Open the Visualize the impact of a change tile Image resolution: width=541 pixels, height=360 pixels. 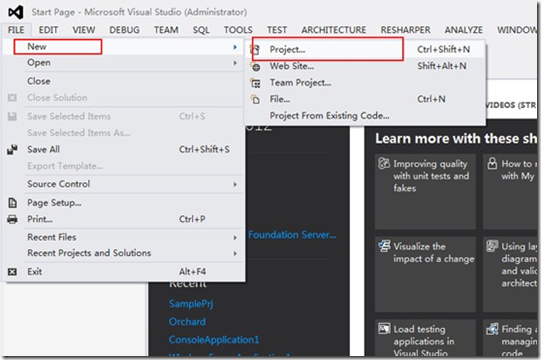[425, 274]
